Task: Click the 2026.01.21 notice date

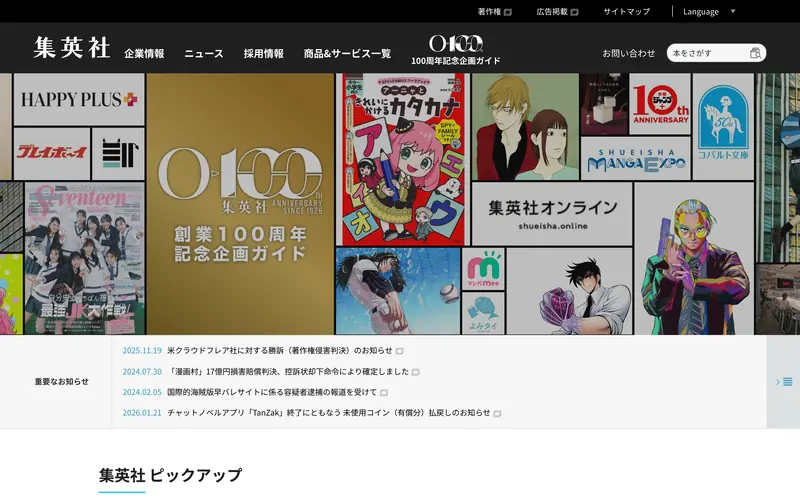Action: (x=142, y=413)
